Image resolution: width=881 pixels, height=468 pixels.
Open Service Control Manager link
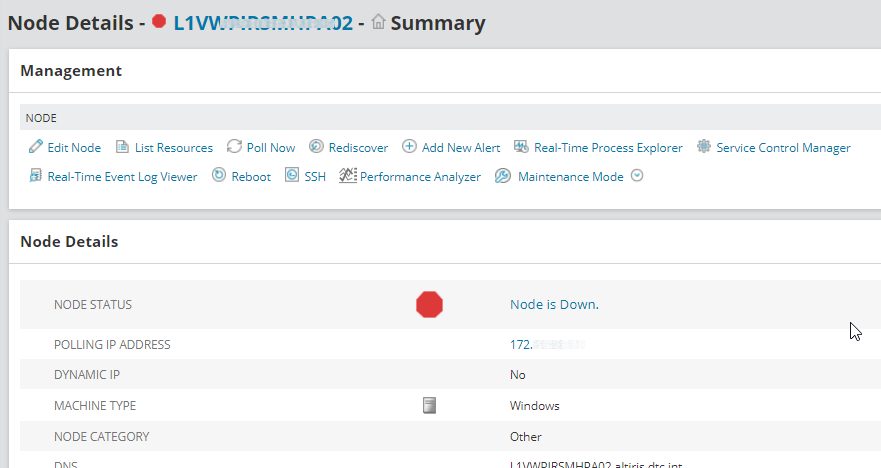point(783,148)
